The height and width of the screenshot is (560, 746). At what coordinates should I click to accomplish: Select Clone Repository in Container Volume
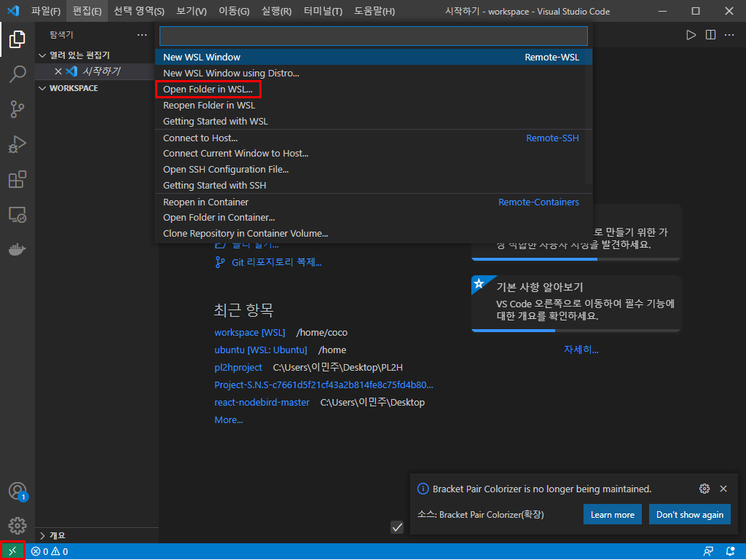[x=374, y=234]
